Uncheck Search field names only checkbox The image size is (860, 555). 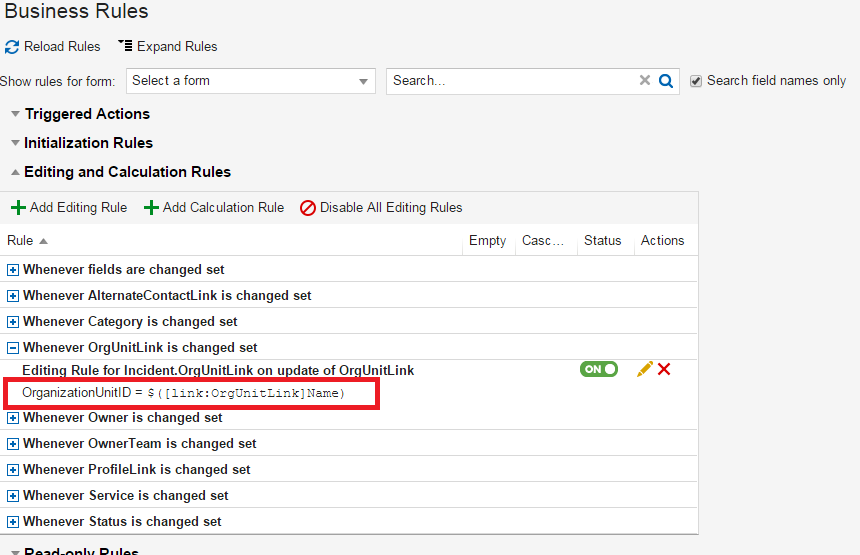696,81
